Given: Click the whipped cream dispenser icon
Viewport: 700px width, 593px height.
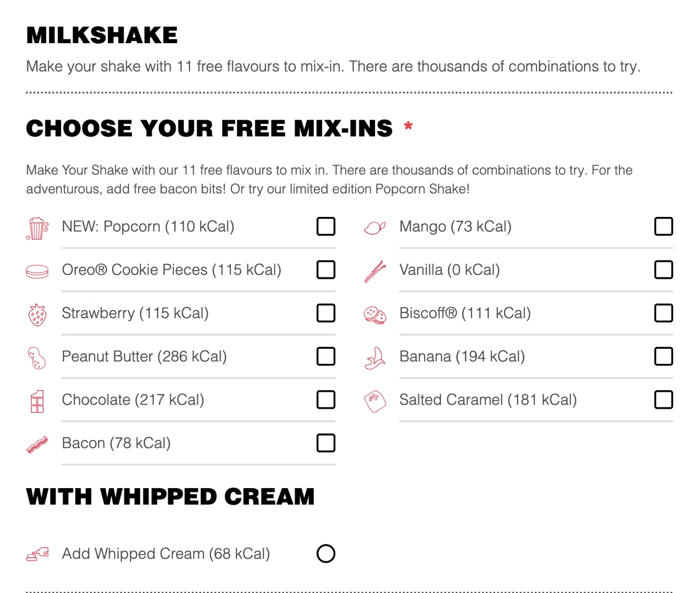Looking at the screenshot, I should click(37, 554).
